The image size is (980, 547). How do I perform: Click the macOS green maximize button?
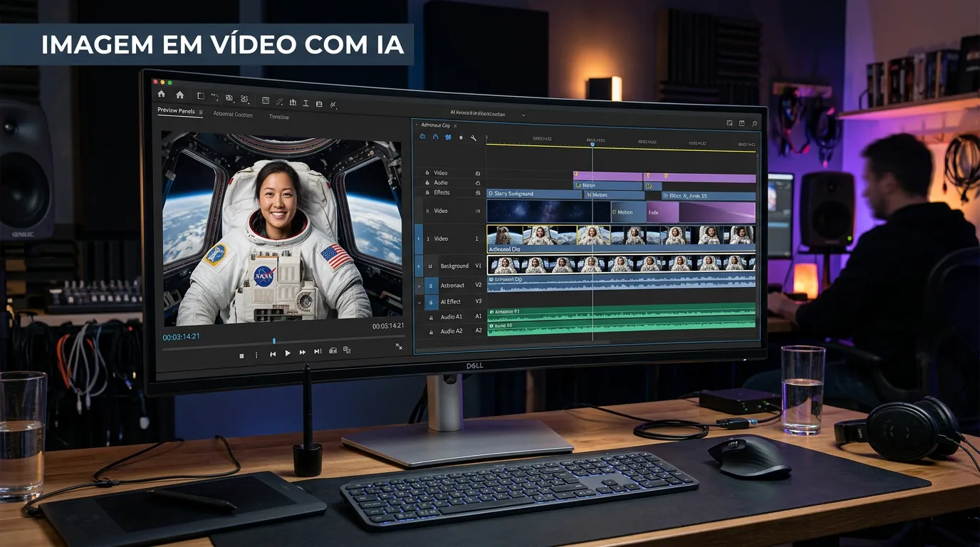(x=170, y=83)
